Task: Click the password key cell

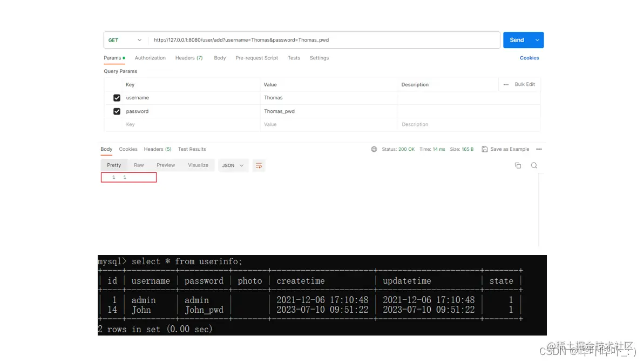Action: coord(192,111)
